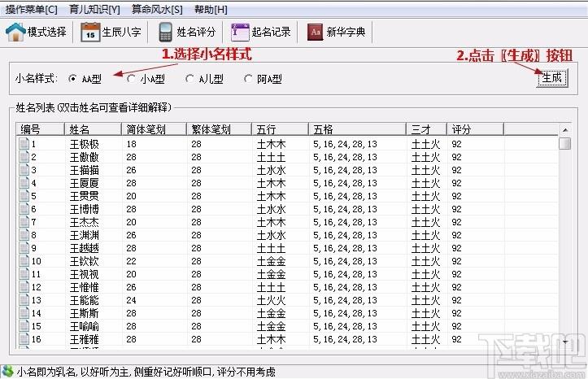
Task: Select the name 王钦钦
Action: 85,261
